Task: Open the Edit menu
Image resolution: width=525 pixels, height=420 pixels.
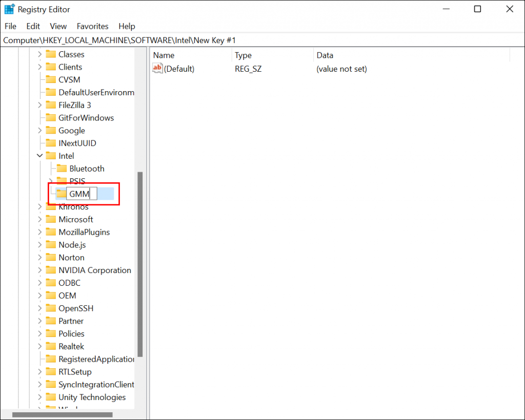Action: tap(33, 26)
